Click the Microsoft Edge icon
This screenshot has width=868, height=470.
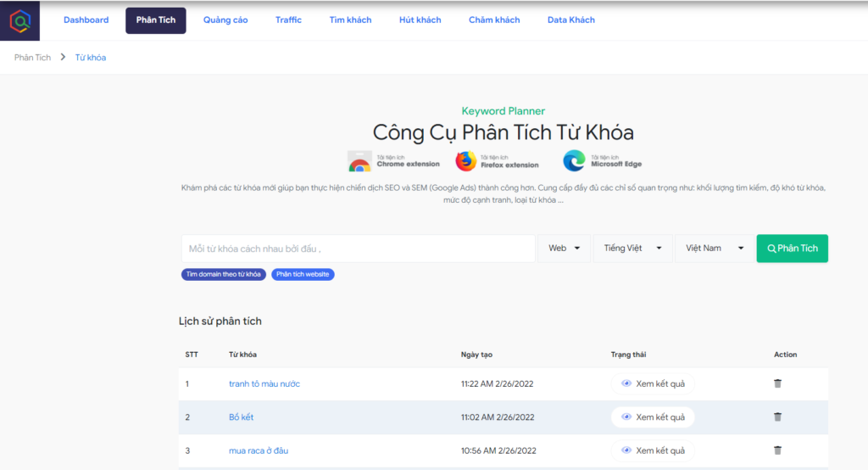(x=574, y=160)
